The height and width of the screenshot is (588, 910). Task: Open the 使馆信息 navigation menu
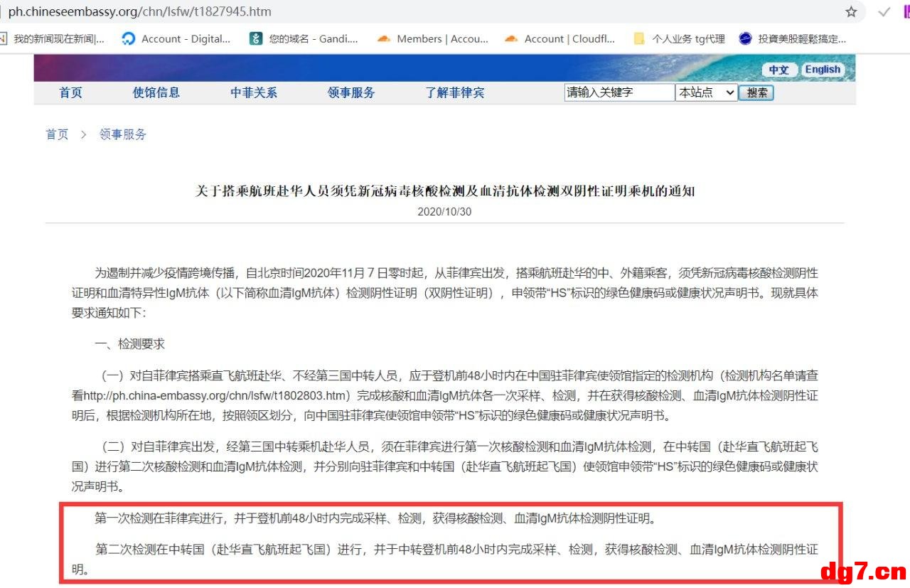pyautogui.click(x=156, y=92)
